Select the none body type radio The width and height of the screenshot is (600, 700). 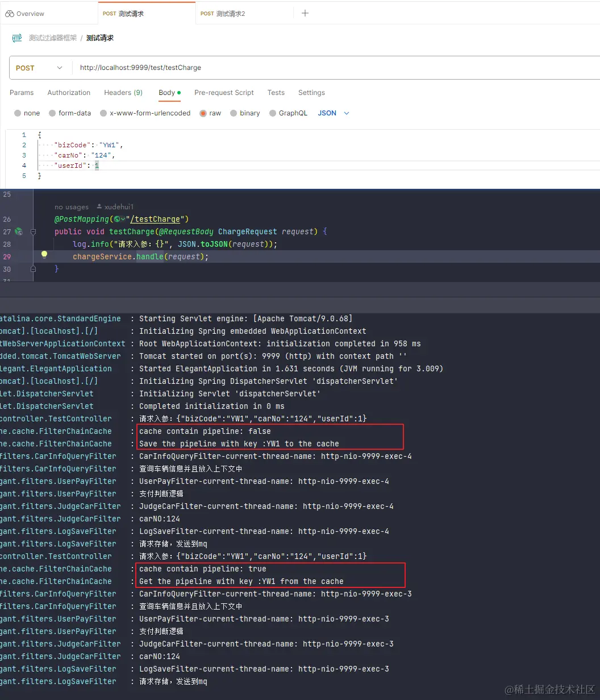[x=18, y=113]
